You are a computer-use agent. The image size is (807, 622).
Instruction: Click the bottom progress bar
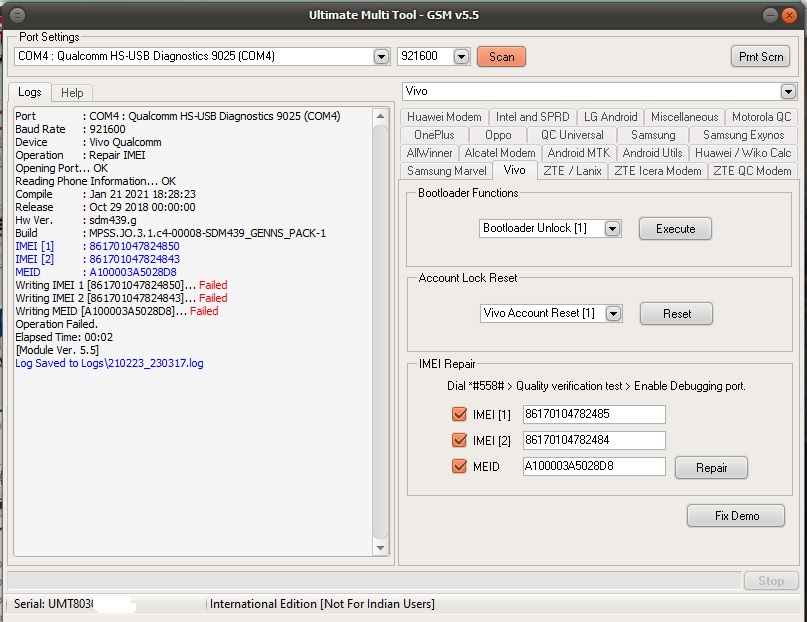click(374, 580)
